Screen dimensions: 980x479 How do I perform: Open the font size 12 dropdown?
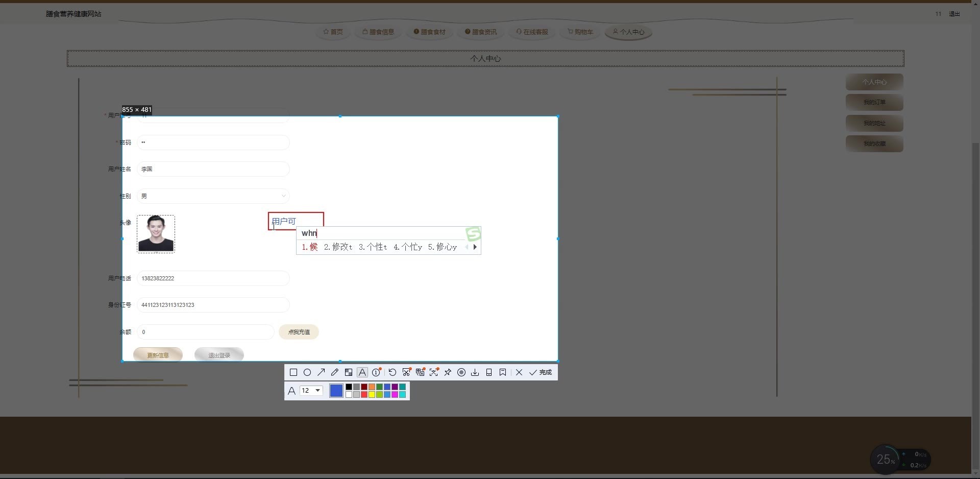pos(311,391)
